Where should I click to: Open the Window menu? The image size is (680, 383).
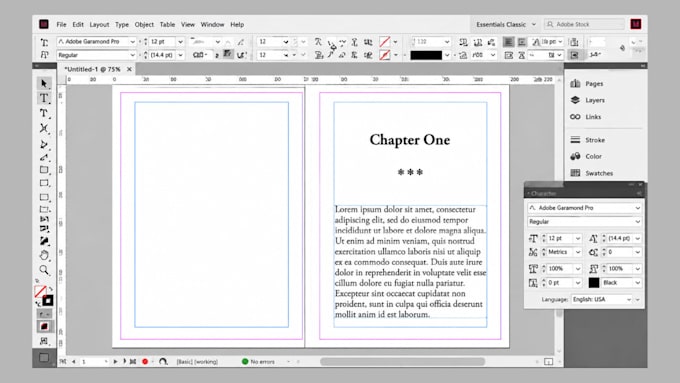pos(212,24)
